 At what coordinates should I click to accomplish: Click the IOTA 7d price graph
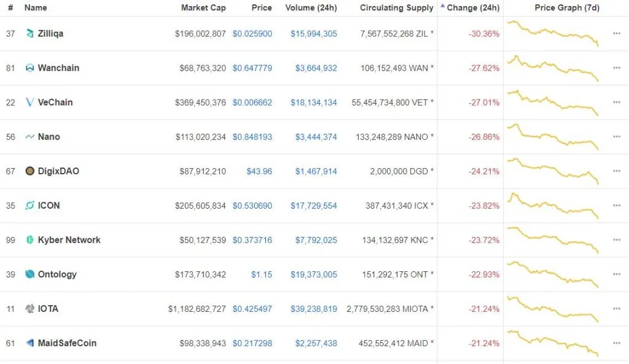(x=553, y=309)
